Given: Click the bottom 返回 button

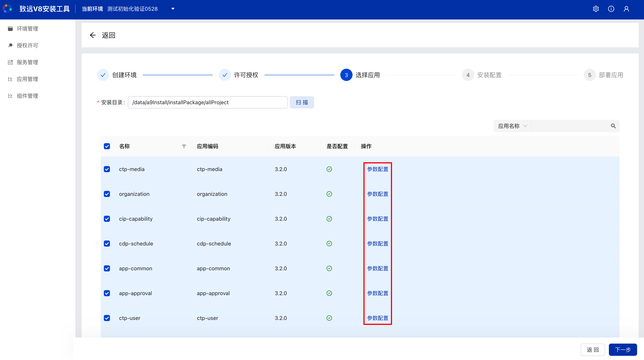Looking at the screenshot, I should (x=592, y=350).
